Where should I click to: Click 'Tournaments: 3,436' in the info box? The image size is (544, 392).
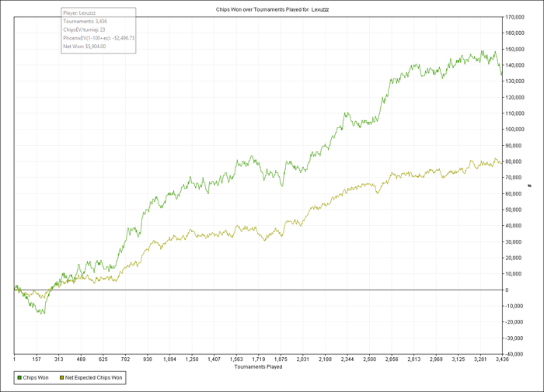click(x=85, y=21)
